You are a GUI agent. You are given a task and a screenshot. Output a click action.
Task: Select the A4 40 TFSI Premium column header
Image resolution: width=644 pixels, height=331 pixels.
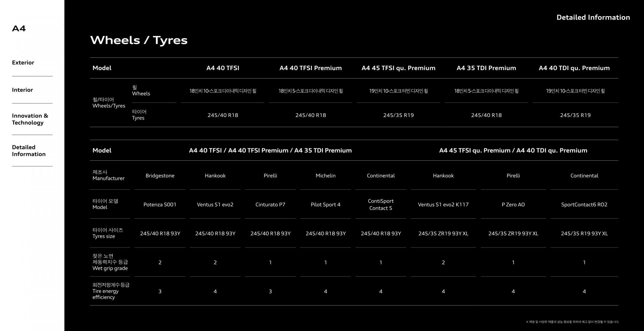tap(311, 68)
